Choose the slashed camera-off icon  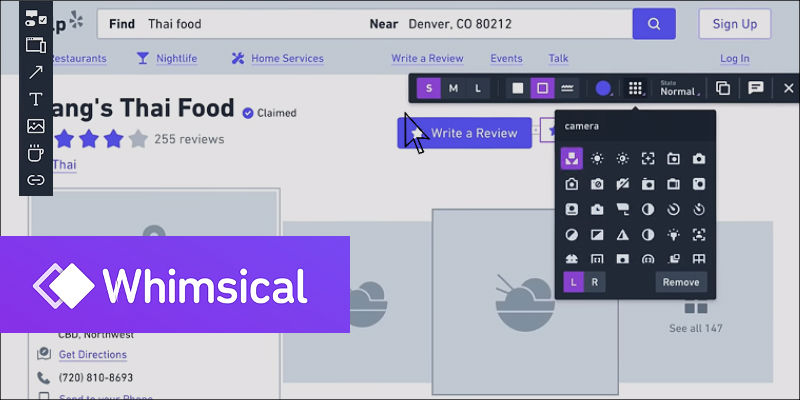click(622, 184)
